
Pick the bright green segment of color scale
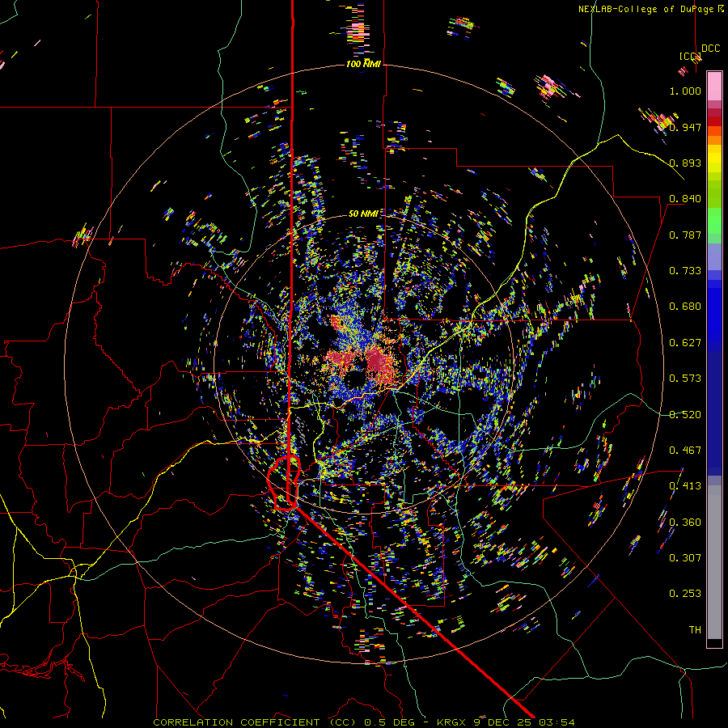tap(714, 221)
